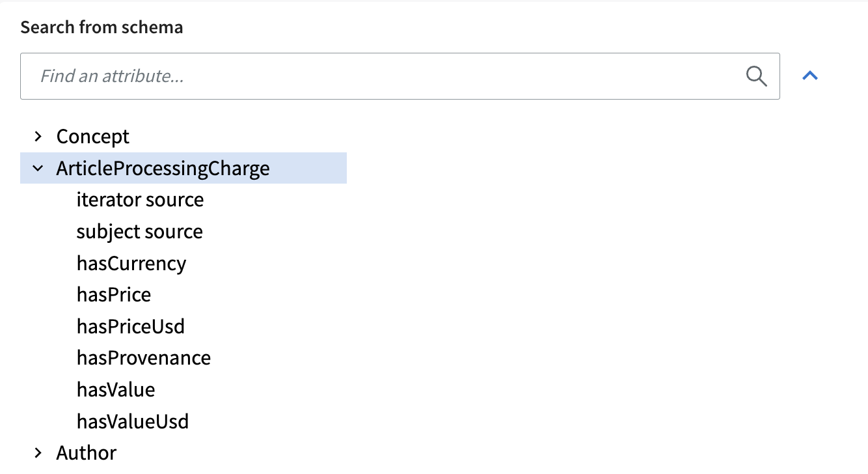Screen dimensions: 868x474
Task: Focus the Find an attribute search field
Action: [400, 76]
